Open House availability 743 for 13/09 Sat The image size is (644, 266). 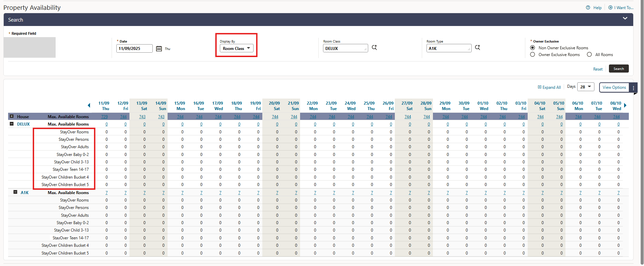coord(142,117)
